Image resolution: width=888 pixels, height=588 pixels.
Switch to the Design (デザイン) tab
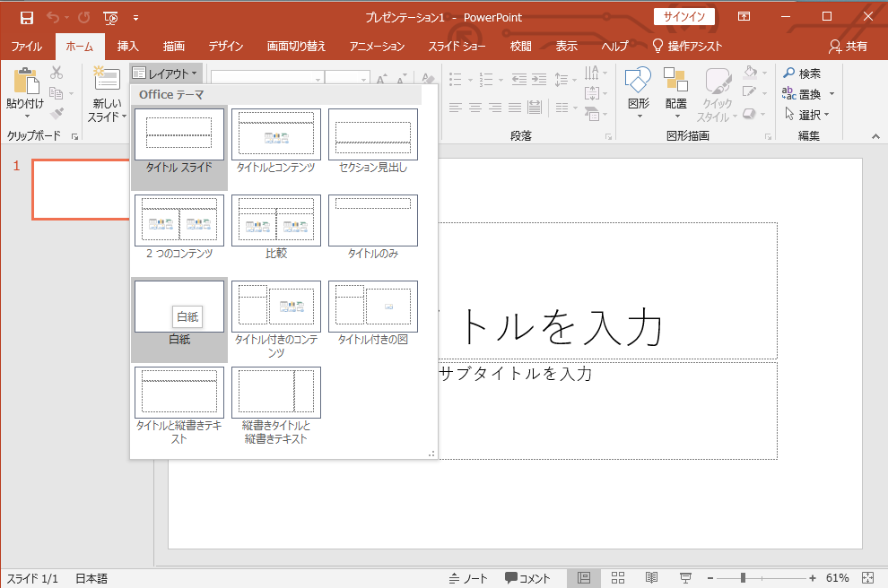coord(226,47)
